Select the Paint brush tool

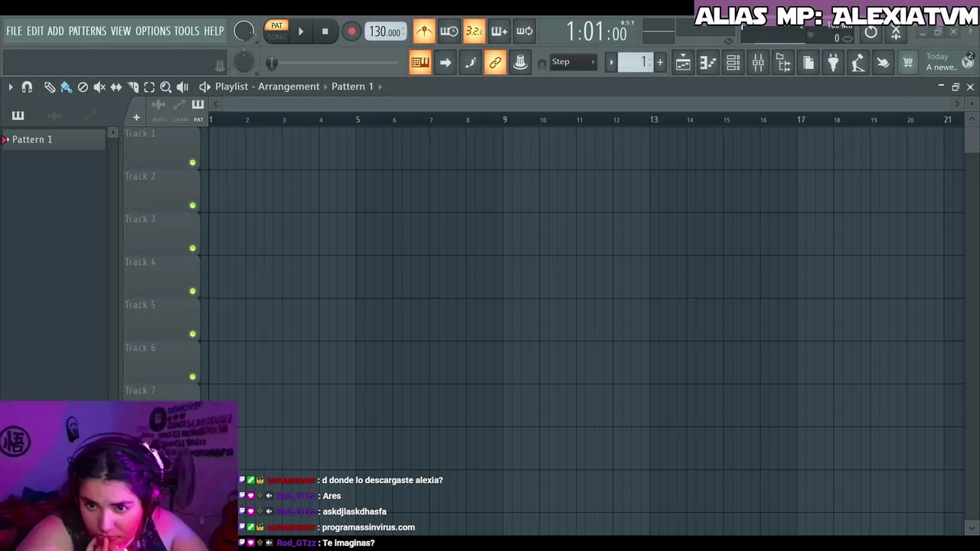pyautogui.click(x=66, y=87)
